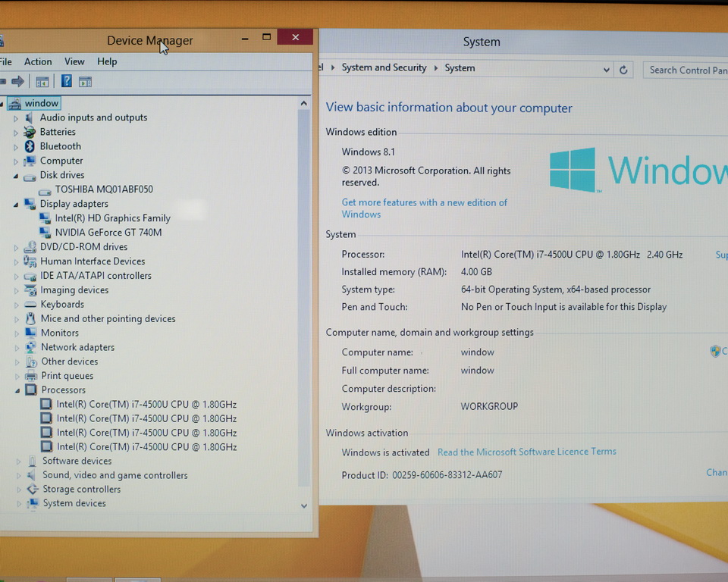The height and width of the screenshot is (582, 728).
Task: Select the Print queues printer icon
Action: click(32, 375)
